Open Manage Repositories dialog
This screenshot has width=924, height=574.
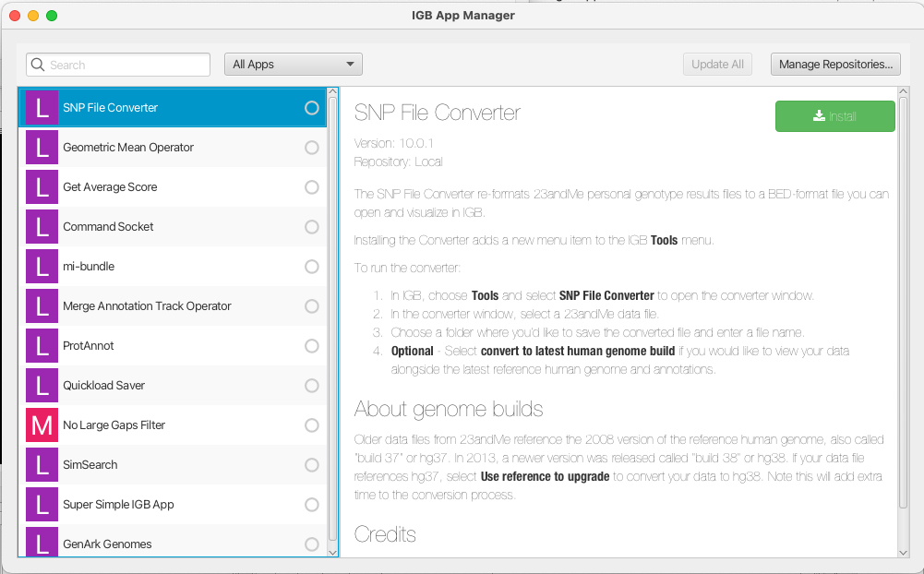(834, 65)
